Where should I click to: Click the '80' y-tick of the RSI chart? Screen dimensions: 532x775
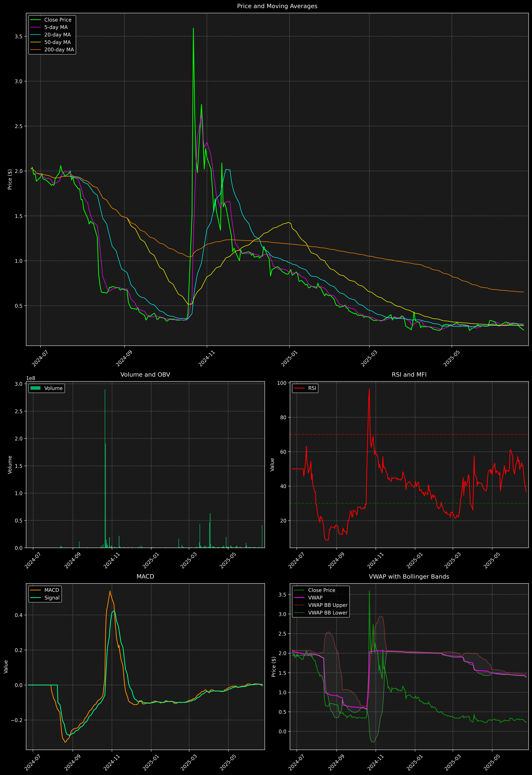(283, 417)
